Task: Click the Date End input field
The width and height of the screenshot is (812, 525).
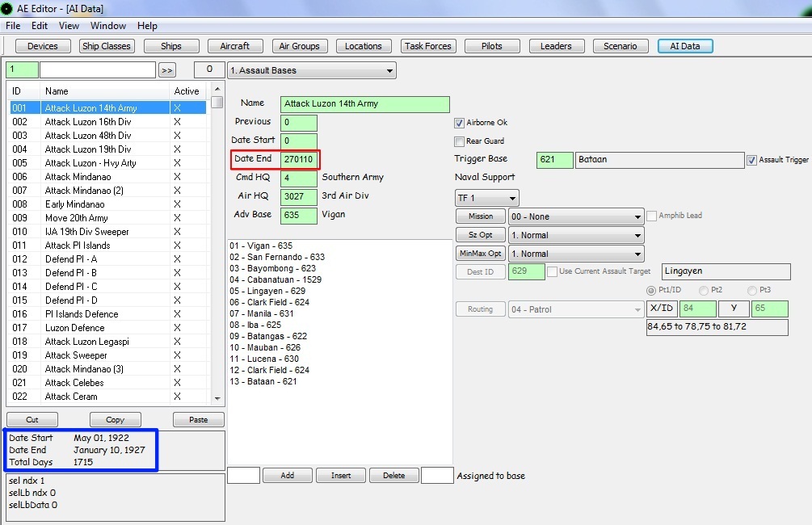Action: point(299,159)
